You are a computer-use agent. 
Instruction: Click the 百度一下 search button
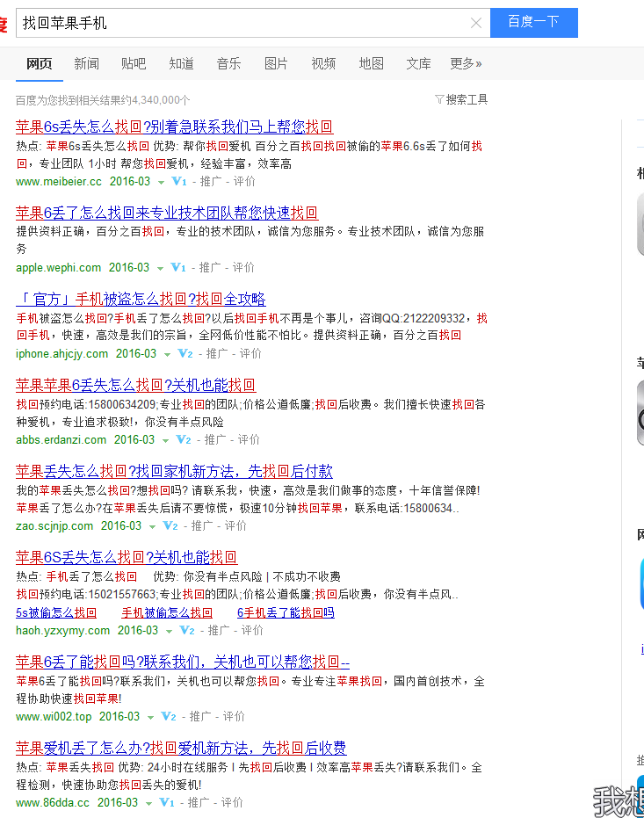pos(534,23)
